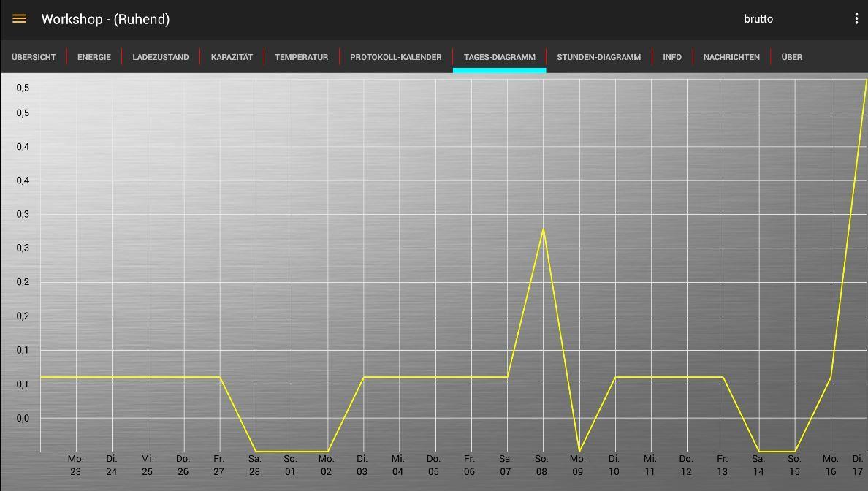Viewport: 868px width, 491px height.
Task: Open the PROTOKOLL-KALENDER tab
Action: pyautogui.click(x=396, y=57)
